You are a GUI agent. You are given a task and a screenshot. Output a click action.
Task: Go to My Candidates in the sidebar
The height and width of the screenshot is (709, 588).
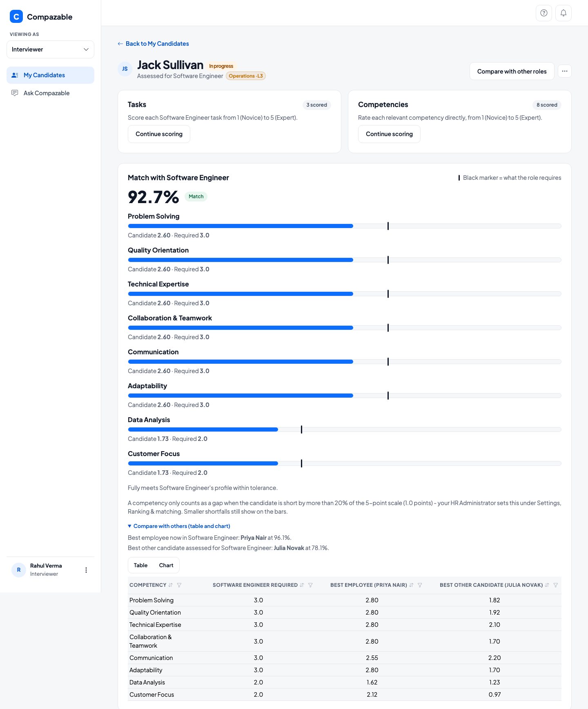[50, 75]
